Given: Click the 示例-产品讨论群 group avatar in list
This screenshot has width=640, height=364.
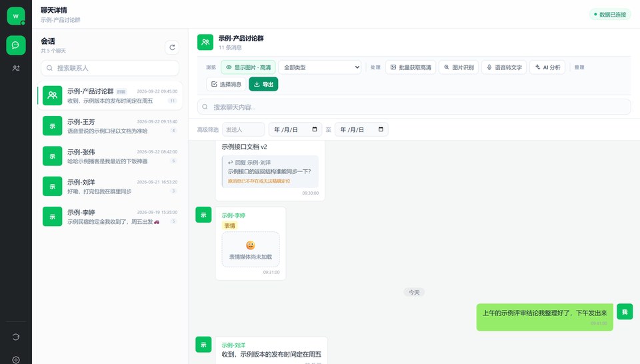Looking at the screenshot, I should click(52, 95).
